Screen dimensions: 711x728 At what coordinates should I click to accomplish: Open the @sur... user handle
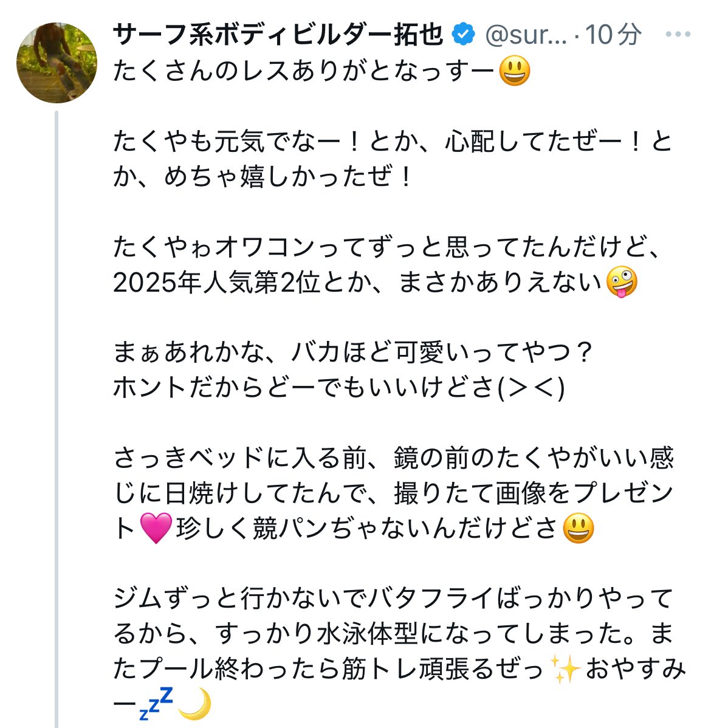tap(526, 35)
